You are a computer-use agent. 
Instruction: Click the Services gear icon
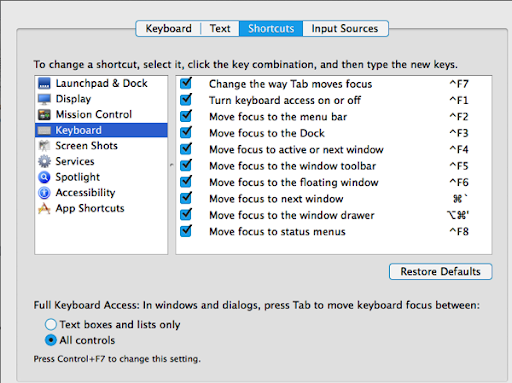click(x=44, y=161)
